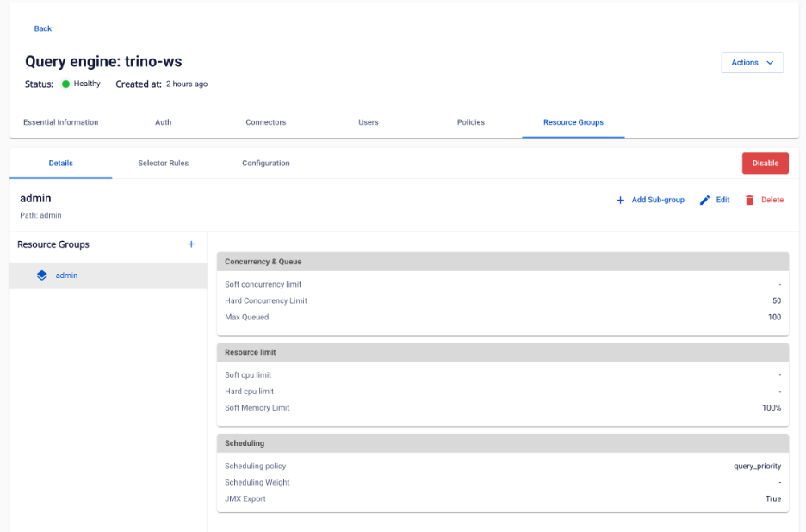Click the Healthy status text

tap(87, 84)
